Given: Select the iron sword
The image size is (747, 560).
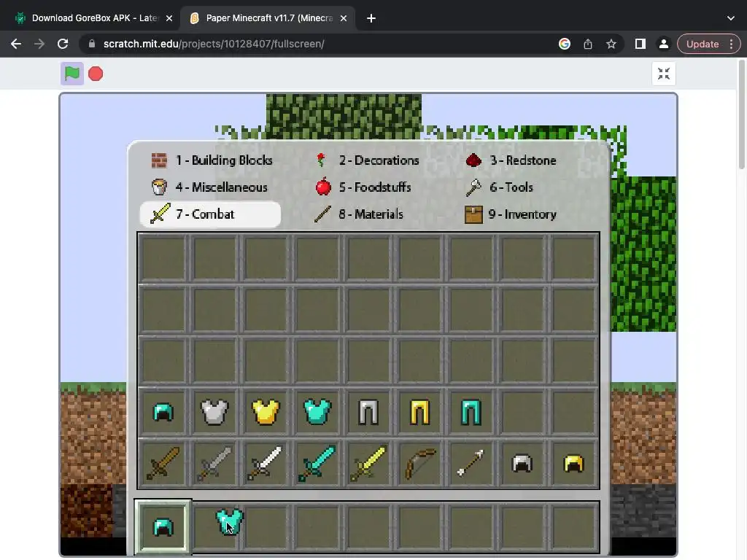Looking at the screenshot, I should 266,463.
